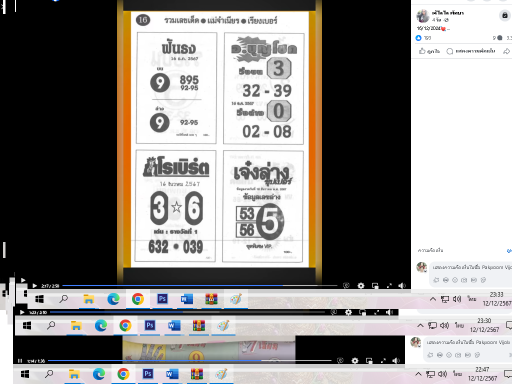
Task: Toggle fullscreen on the 2:17 video
Action: click(x=389, y=286)
